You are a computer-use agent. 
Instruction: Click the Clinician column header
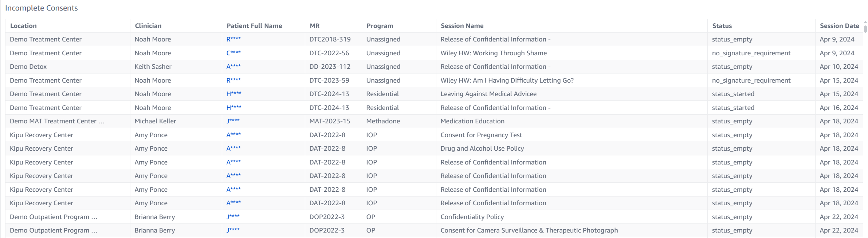tap(148, 26)
